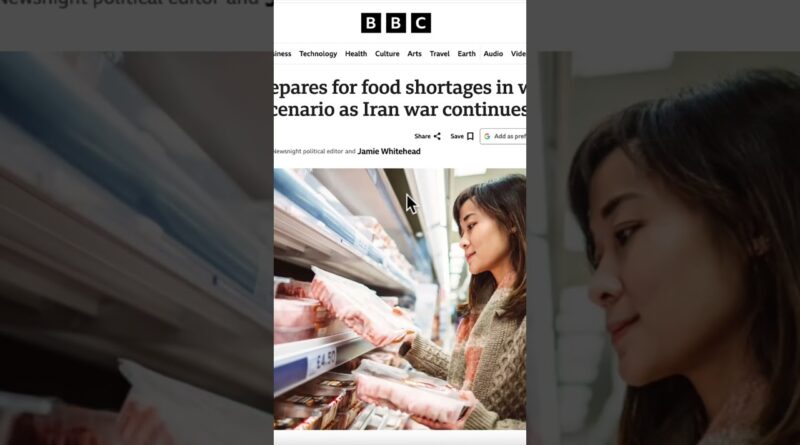This screenshot has width=800, height=445.
Task: Click the Google G icon
Action: 487,136
